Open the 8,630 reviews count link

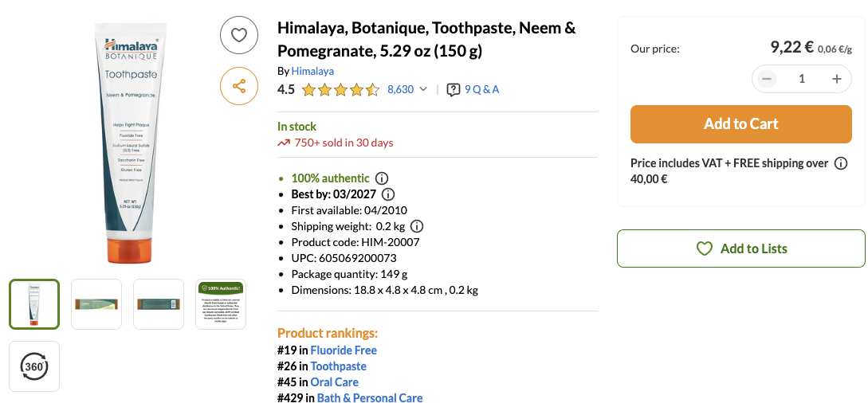pos(400,89)
